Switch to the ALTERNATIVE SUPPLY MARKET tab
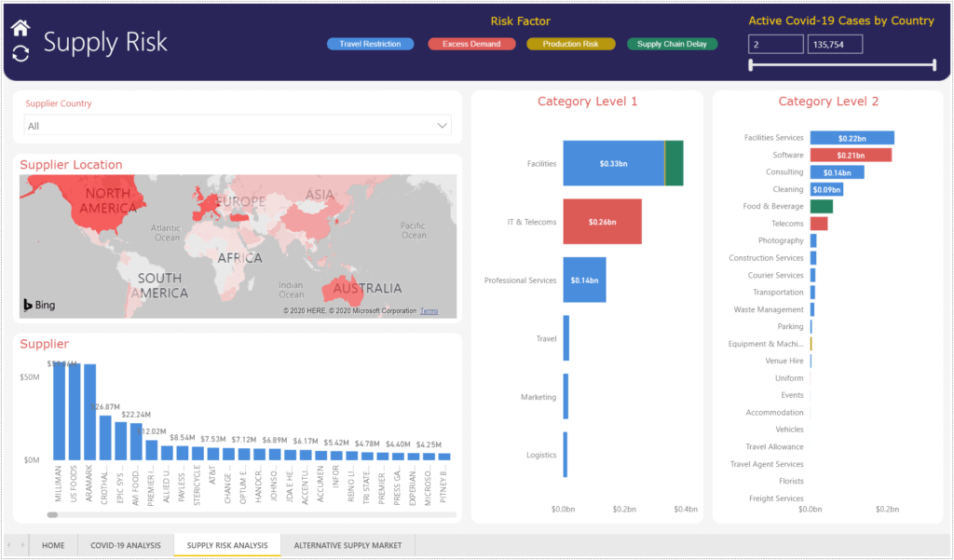Viewport: 954px width, 560px height. tap(348, 545)
